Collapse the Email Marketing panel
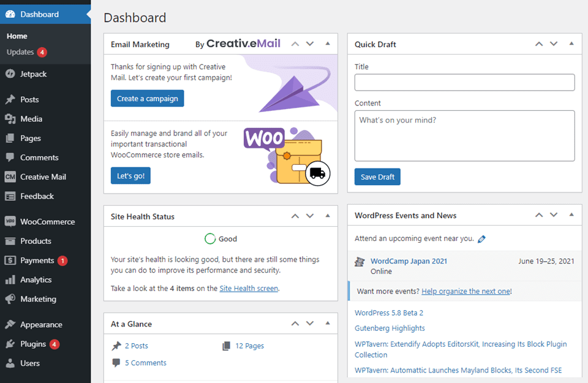Screen dimensions: 588x383 [328, 44]
